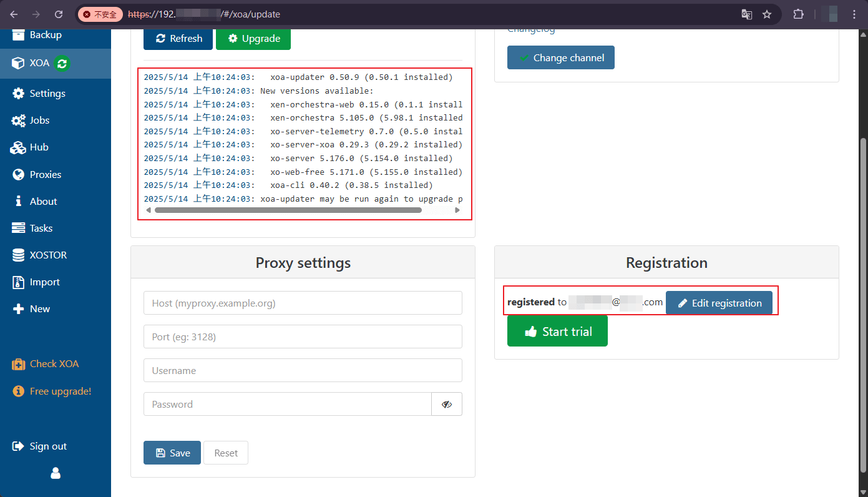Click the browser forward arrow
The image size is (868, 497).
(36, 14)
